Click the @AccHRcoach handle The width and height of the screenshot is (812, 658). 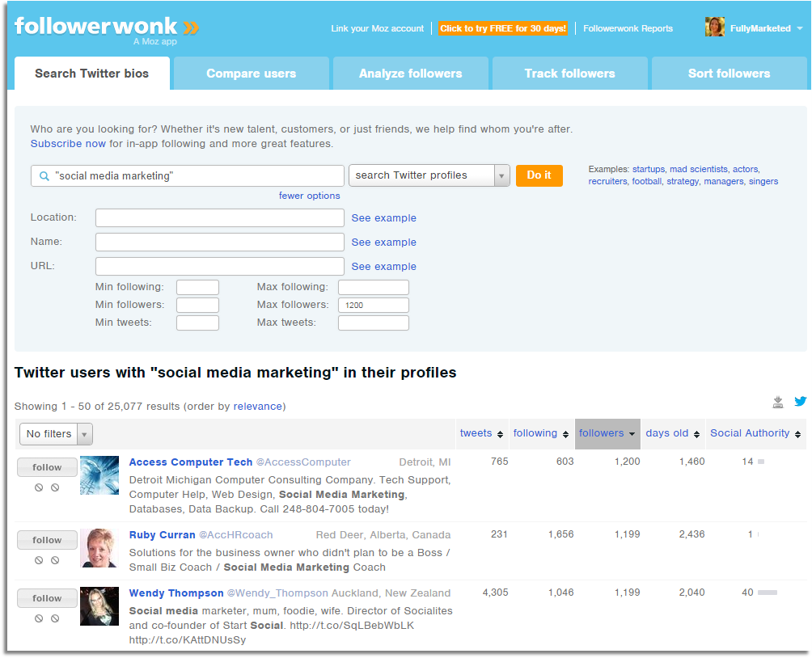236,535
